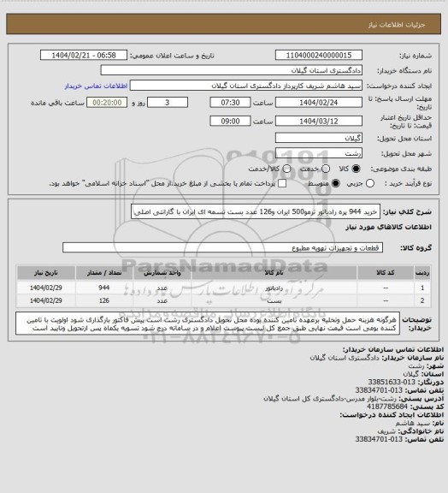Open the buyer contact information link
Viewport: 448px width, 493px height.
pos(96,86)
